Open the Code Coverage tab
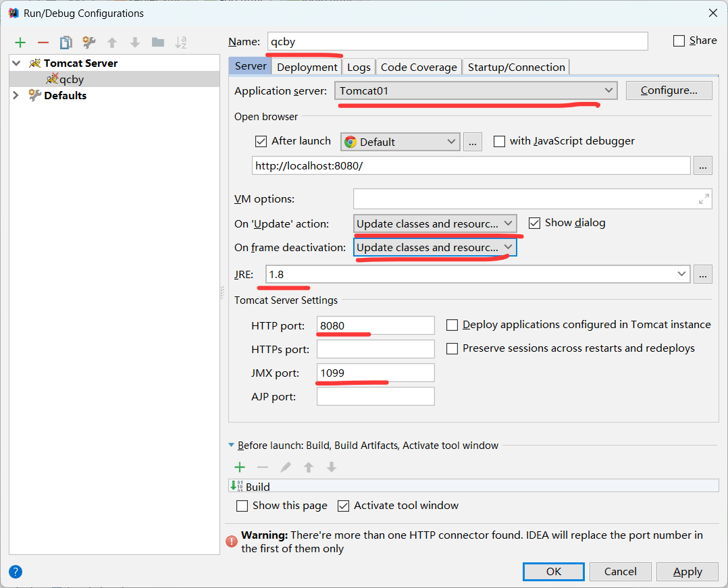The image size is (728, 588). pos(419,68)
